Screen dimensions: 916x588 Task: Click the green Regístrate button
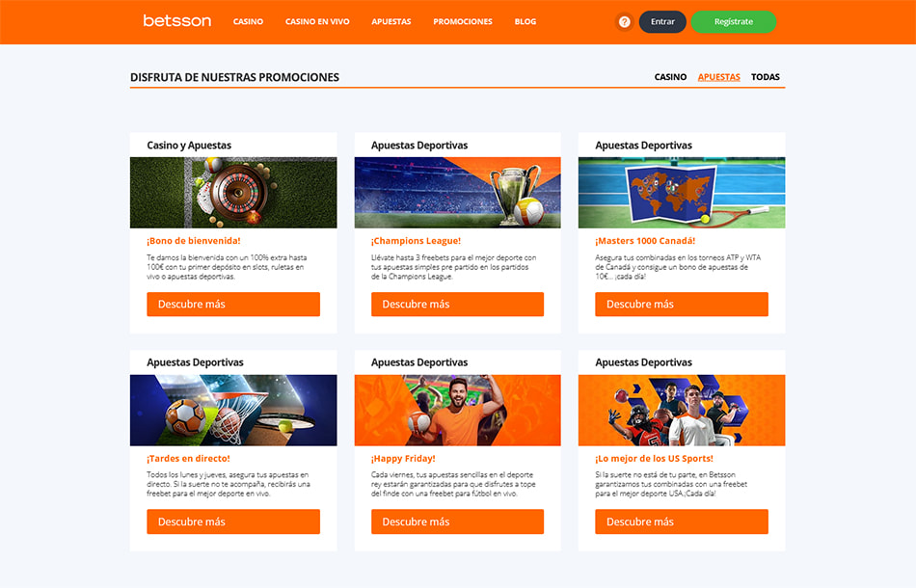tap(734, 21)
